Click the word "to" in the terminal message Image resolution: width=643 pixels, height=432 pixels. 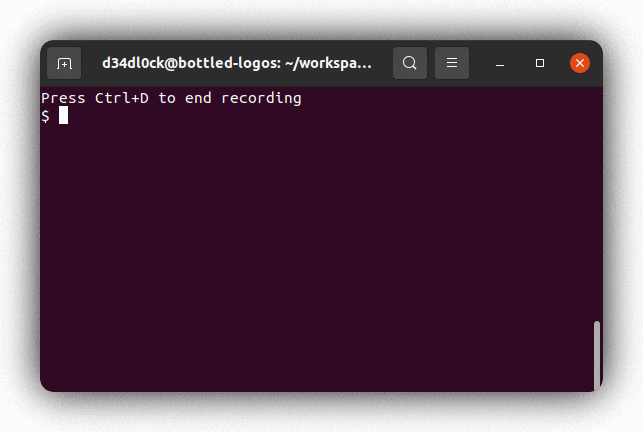(167, 98)
